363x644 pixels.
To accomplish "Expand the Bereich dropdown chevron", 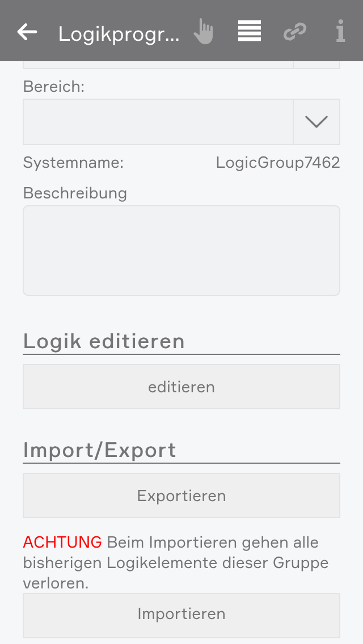I will pos(316,122).
